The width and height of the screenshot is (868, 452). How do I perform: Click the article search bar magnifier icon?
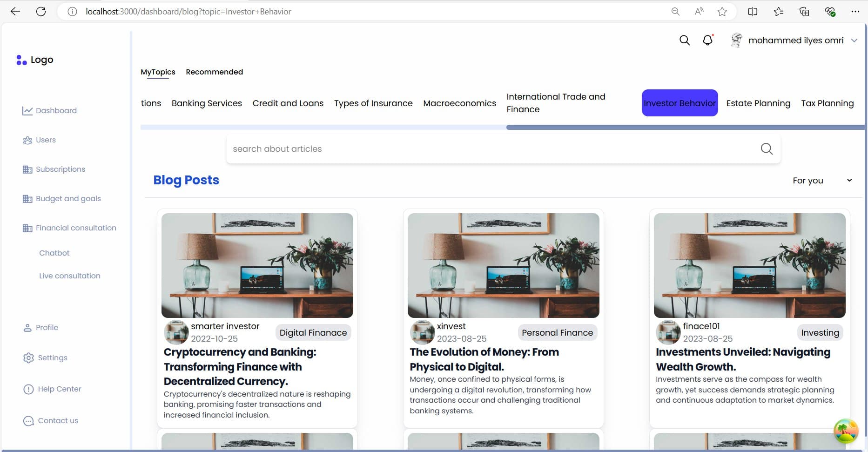tap(766, 149)
